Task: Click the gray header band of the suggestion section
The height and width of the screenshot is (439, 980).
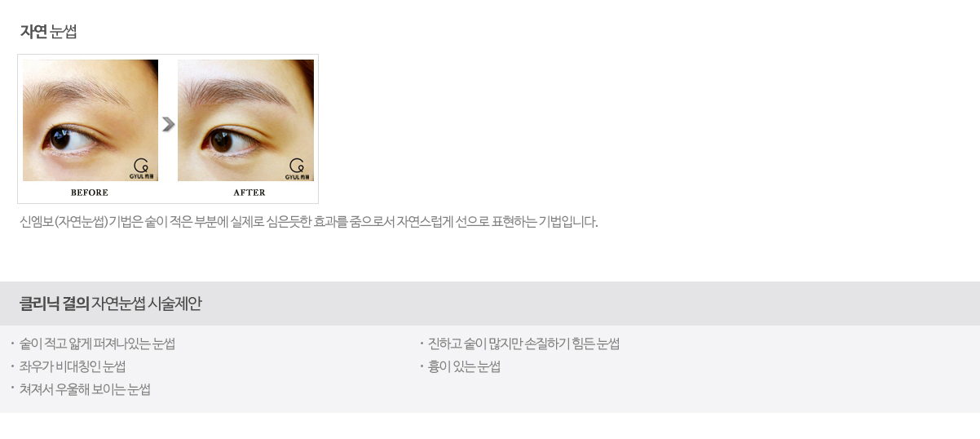Action: tap(490, 304)
